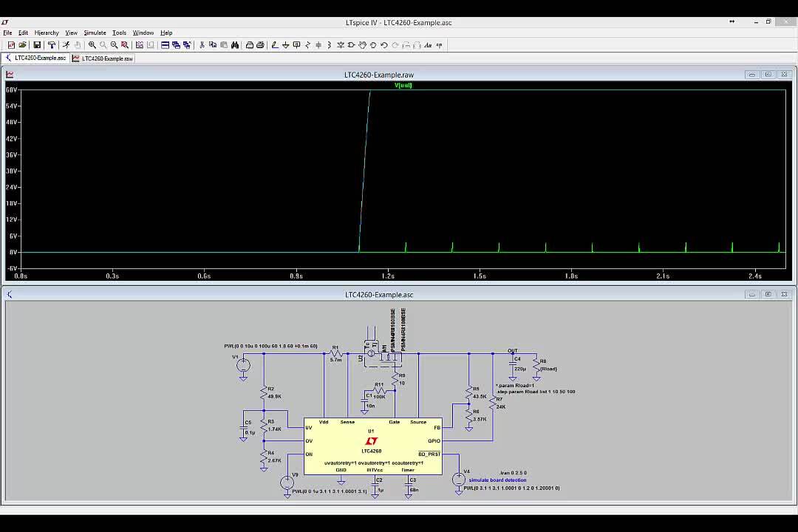
Task: Activate the Run simulation tool
Action: coord(66,45)
